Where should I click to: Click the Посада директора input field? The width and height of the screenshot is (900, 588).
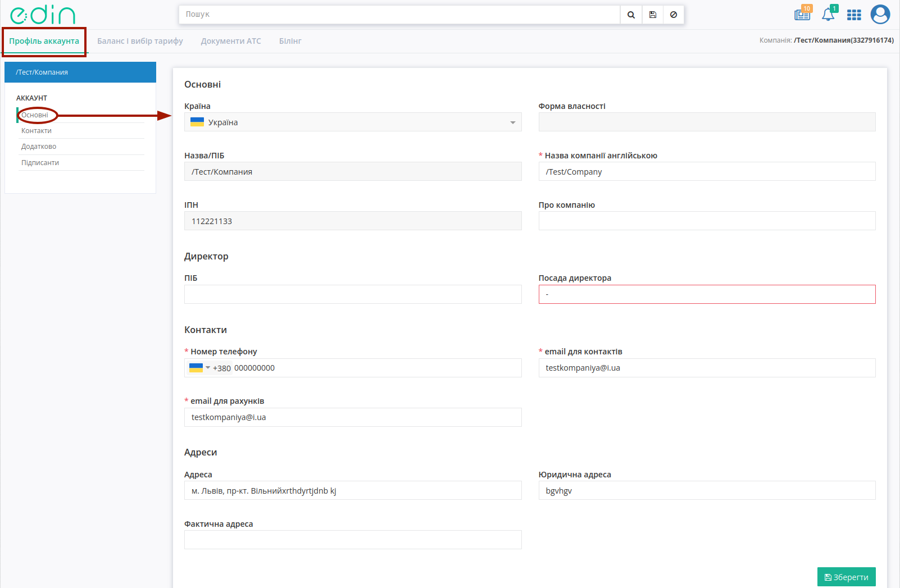(x=707, y=294)
